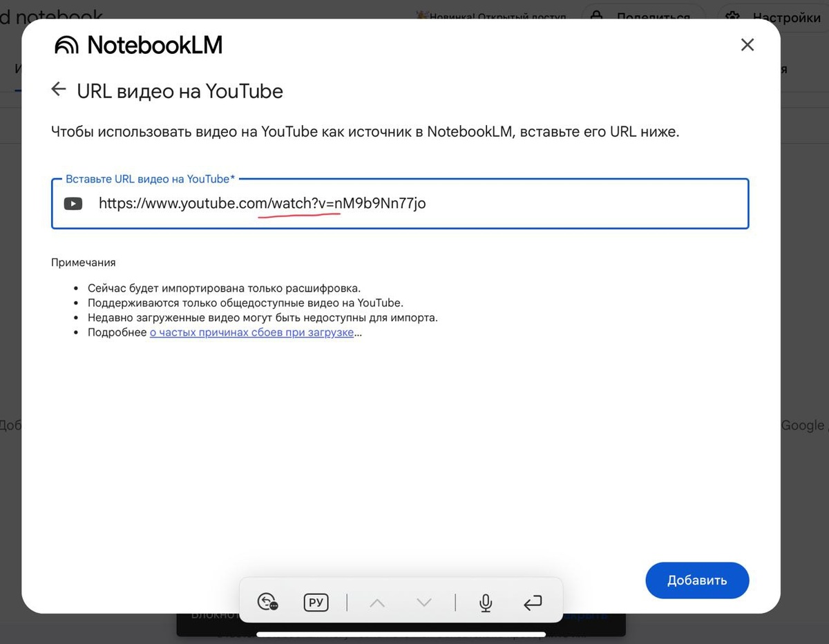Close the NotebookLM dialog with X
829x644 pixels.
click(x=747, y=45)
